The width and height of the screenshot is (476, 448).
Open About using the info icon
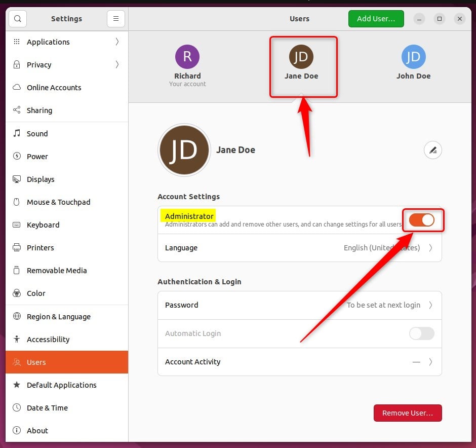click(16, 430)
